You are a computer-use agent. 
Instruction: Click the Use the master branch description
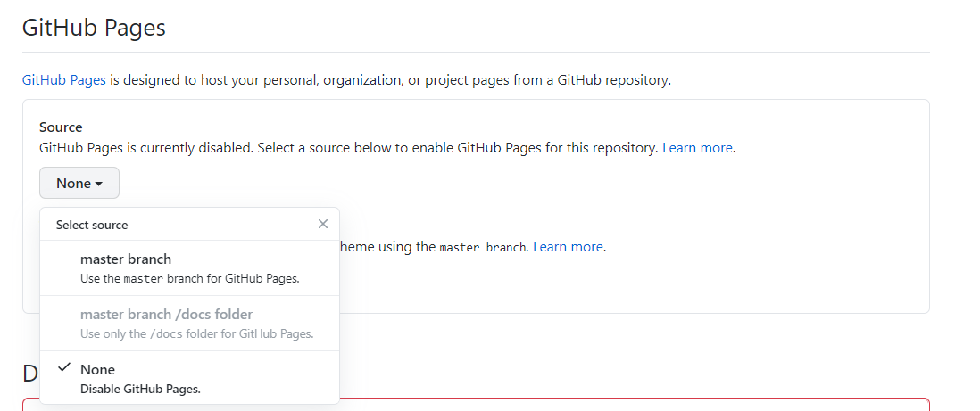190,278
